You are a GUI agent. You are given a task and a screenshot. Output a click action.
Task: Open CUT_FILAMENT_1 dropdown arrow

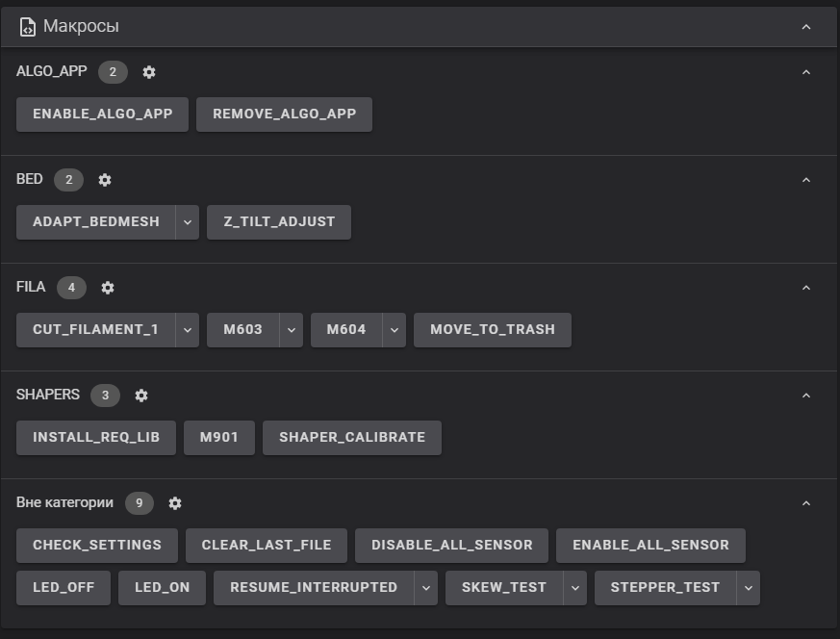(188, 329)
